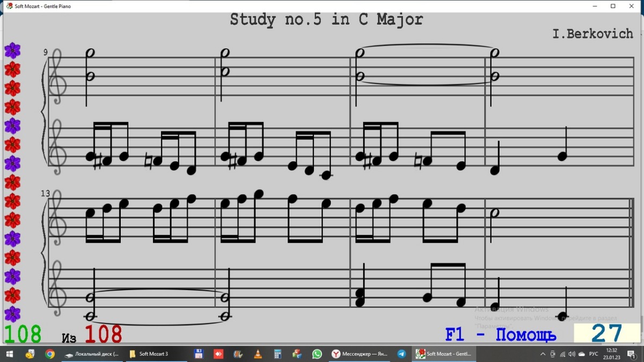Launch Google Chrome from the taskbar
Viewport: 644px width, 362px height.
pyautogui.click(x=49, y=354)
